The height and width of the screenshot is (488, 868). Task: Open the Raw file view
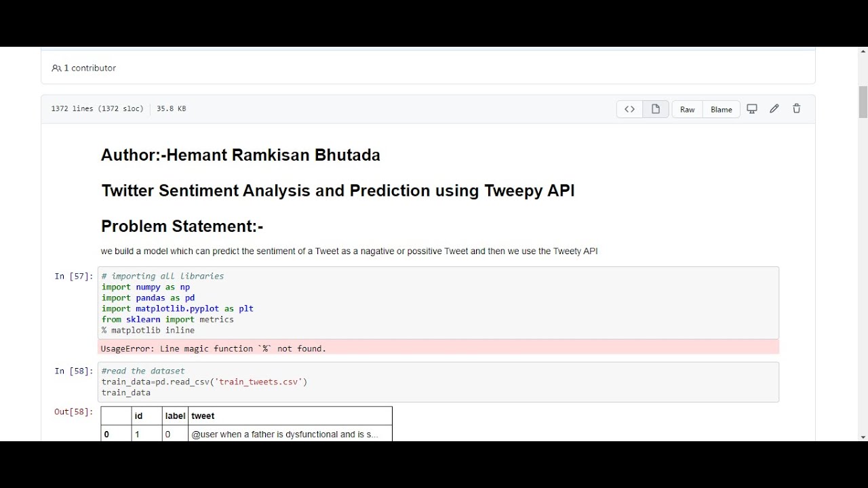pos(688,109)
